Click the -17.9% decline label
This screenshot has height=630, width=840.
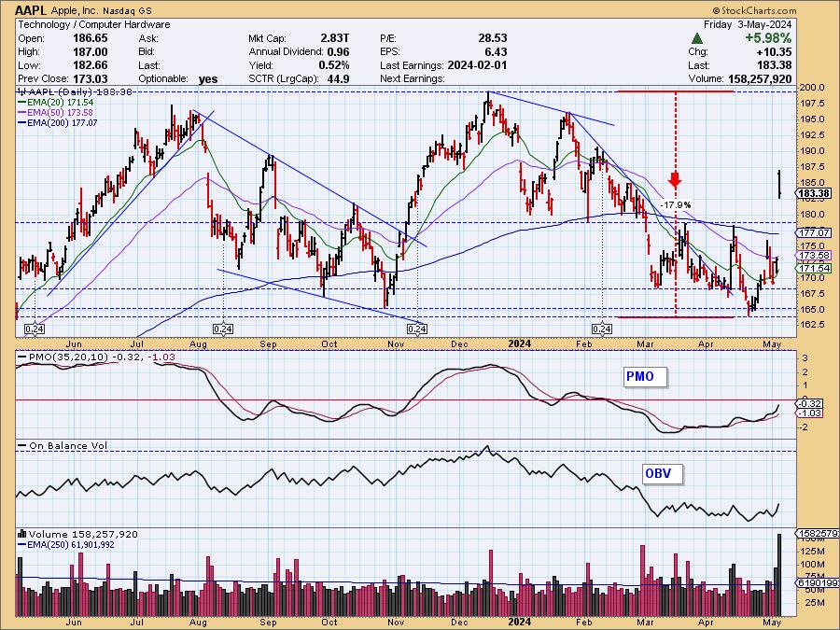675,204
